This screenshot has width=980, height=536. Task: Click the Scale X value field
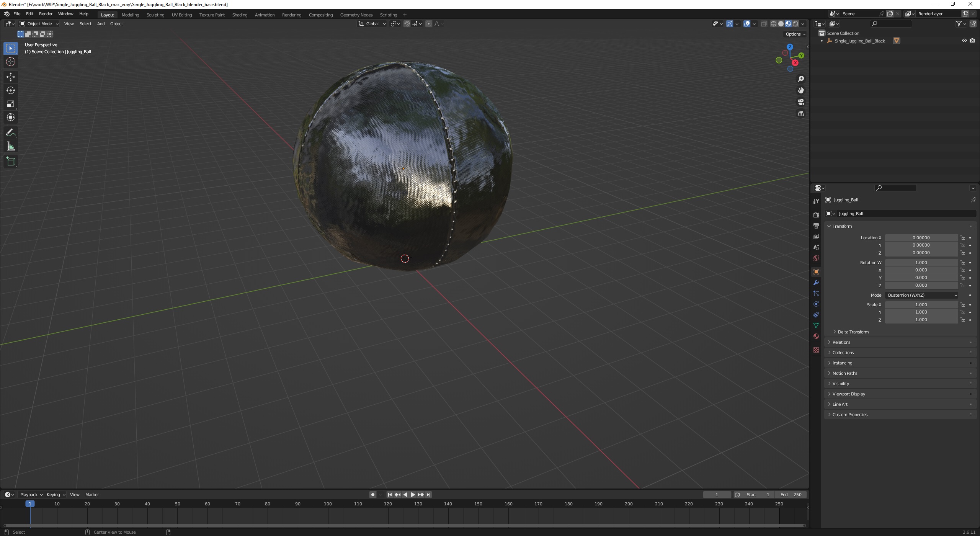pyautogui.click(x=921, y=305)
